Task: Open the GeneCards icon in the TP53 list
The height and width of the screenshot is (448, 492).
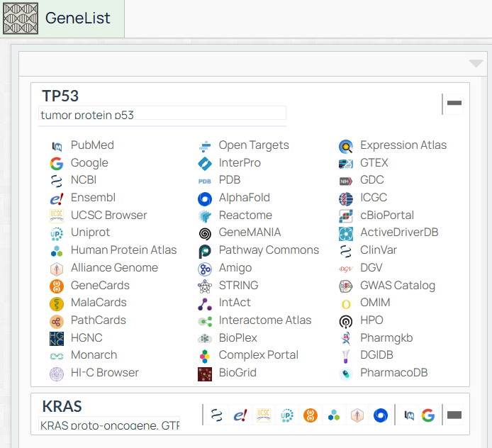Action: tap(57, 286)
